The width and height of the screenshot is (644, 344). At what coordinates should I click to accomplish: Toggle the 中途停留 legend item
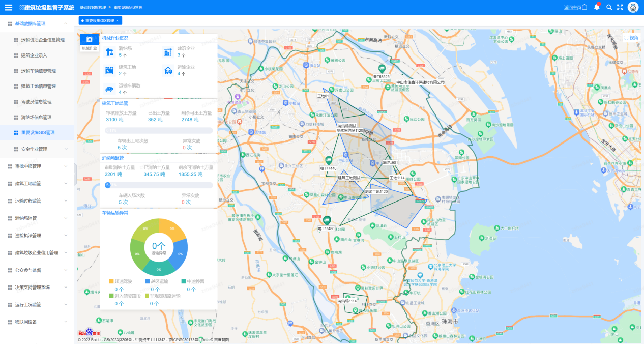[192, 281]
